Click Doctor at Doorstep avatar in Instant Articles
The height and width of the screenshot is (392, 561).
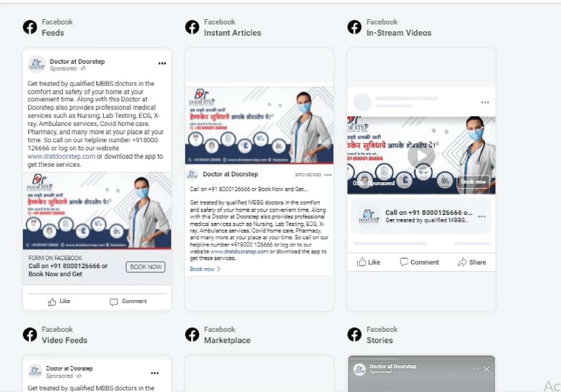(x=192, y=175)
